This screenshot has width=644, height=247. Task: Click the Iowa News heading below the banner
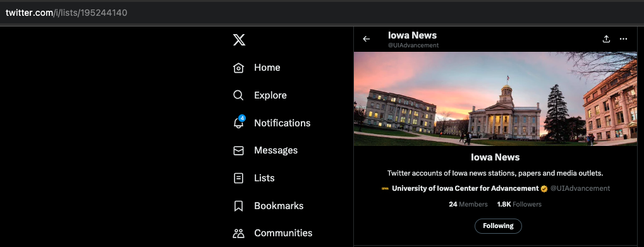495,157
